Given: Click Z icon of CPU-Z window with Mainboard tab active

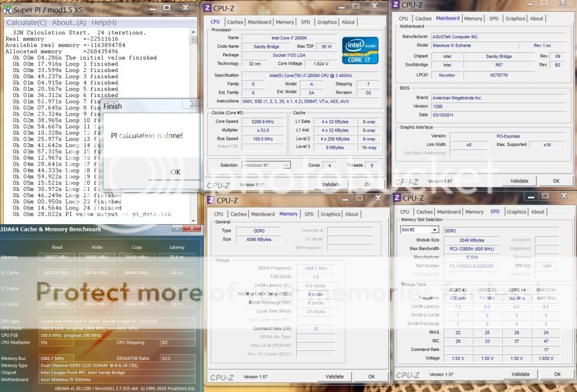Looking at the screenshot, I should click(x=396, y=5).
